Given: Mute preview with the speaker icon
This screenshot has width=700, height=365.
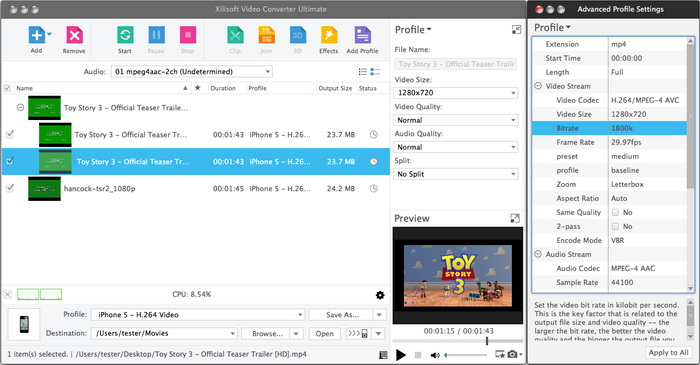Looking at the screenshot, I should pyautogui.click(x=435, y=355).
